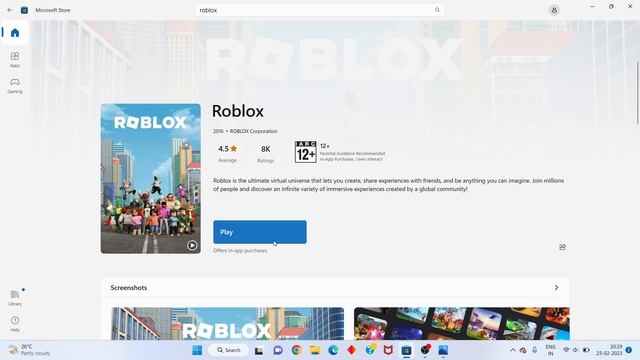The width and height of the screenshot is (640, 360).
Task: Click the search magnifier icon in search box
Action: tap(437, 10)
